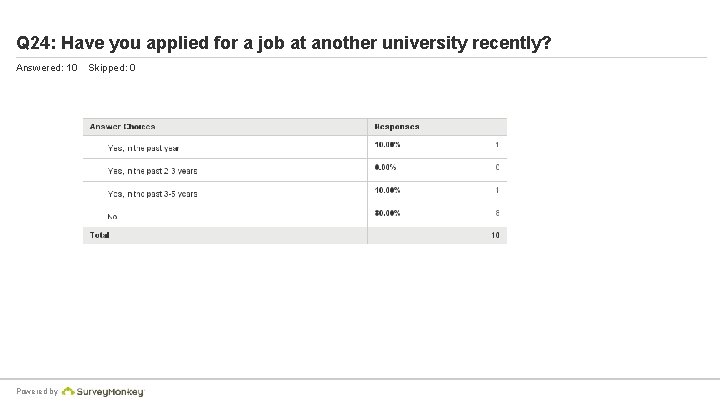Click the 'Answer Choices' column header
The height and width of the screenshot is (405, 720).
click(x=122, y=127)
